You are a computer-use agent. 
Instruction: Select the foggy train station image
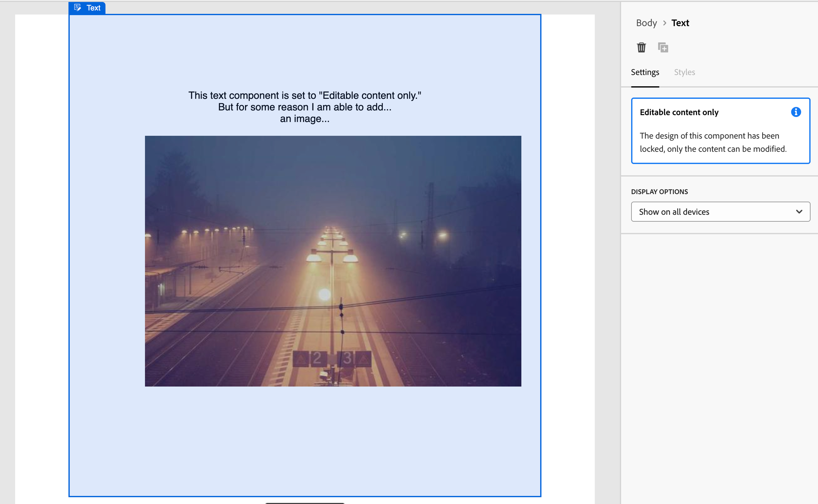click(332, 261)
